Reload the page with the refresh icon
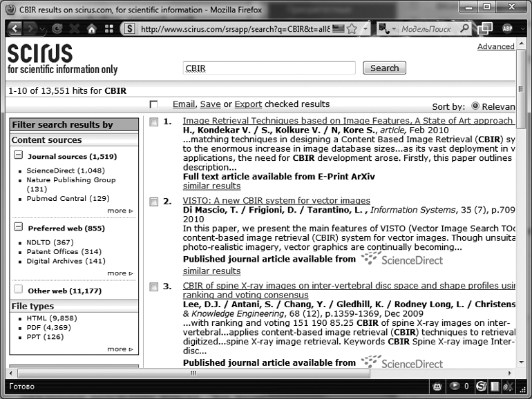Screen dimensions: 532x399 [x=57, y=29]
